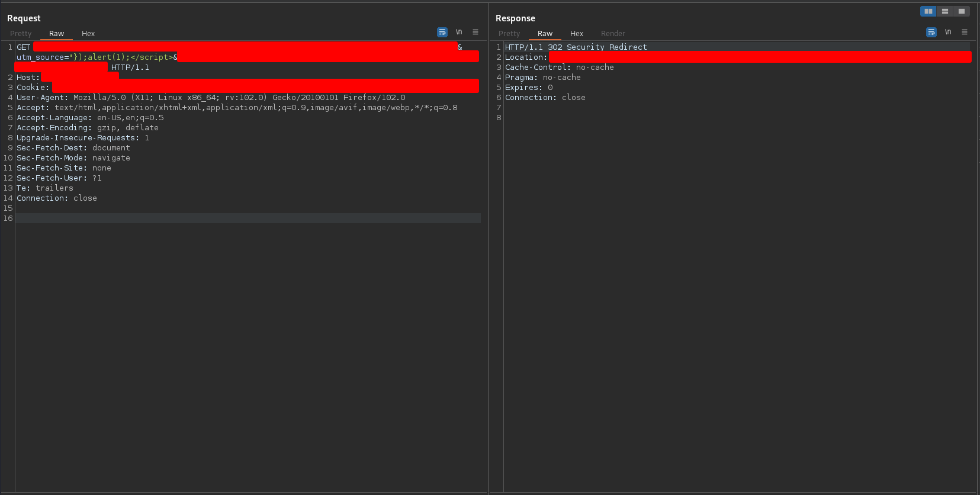Click the Accept-Encoding: gzip, deflate line
Viewport: 980px width, 495px height.
pyautogui.click(x=88, y=128)
